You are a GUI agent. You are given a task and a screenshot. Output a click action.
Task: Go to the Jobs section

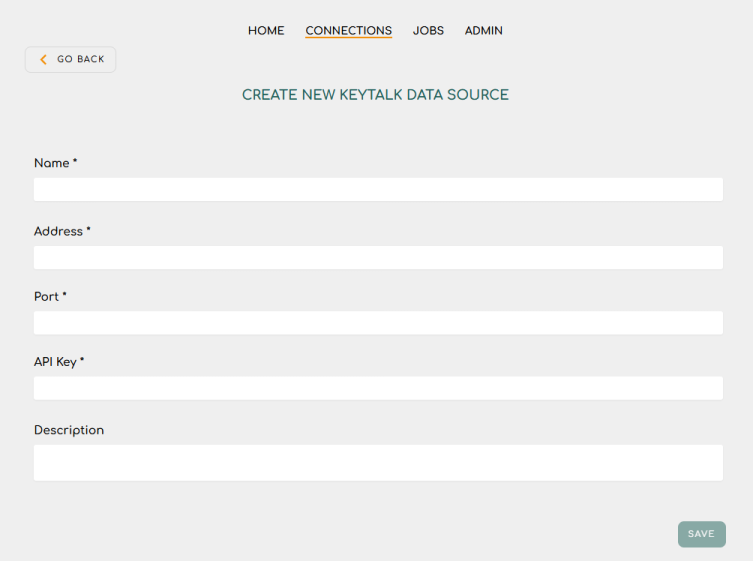pos(428,31)
